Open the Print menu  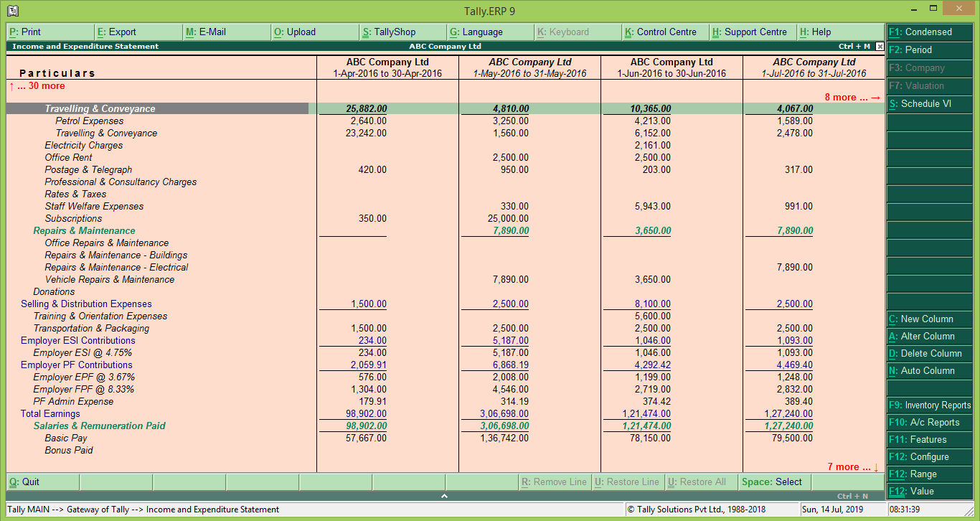[50, 32]
